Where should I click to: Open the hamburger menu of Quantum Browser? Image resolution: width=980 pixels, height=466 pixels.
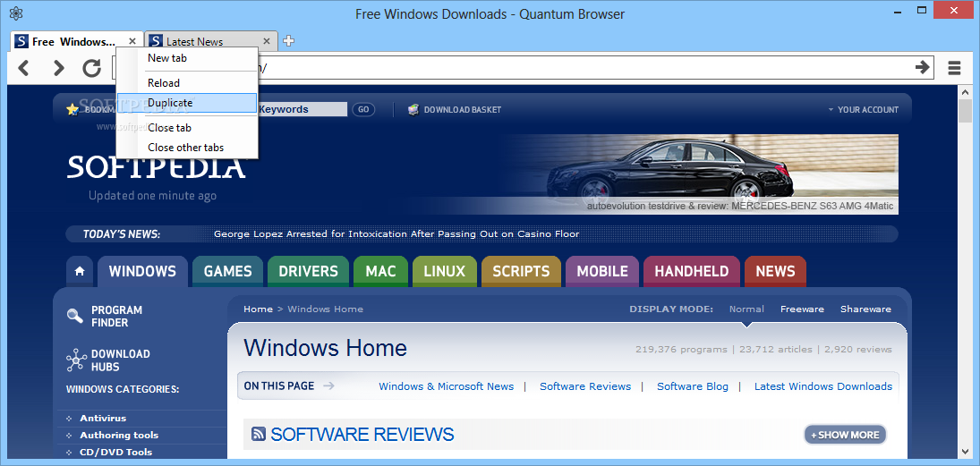[x=954, y=67]
